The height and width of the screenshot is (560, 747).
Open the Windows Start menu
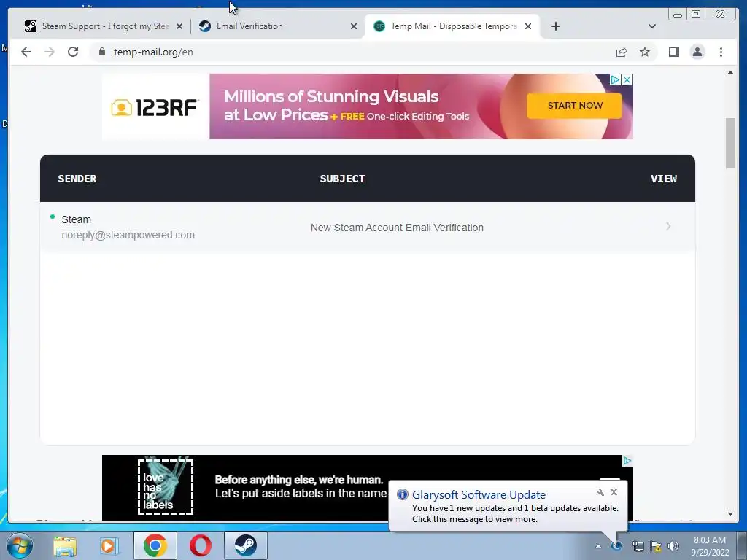[x=19, y=545]
